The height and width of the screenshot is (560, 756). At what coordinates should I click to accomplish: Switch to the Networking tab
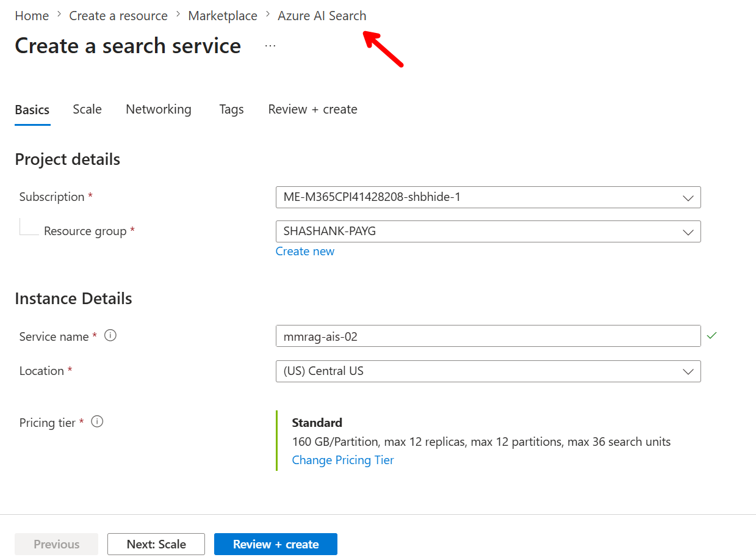(159, 109)
